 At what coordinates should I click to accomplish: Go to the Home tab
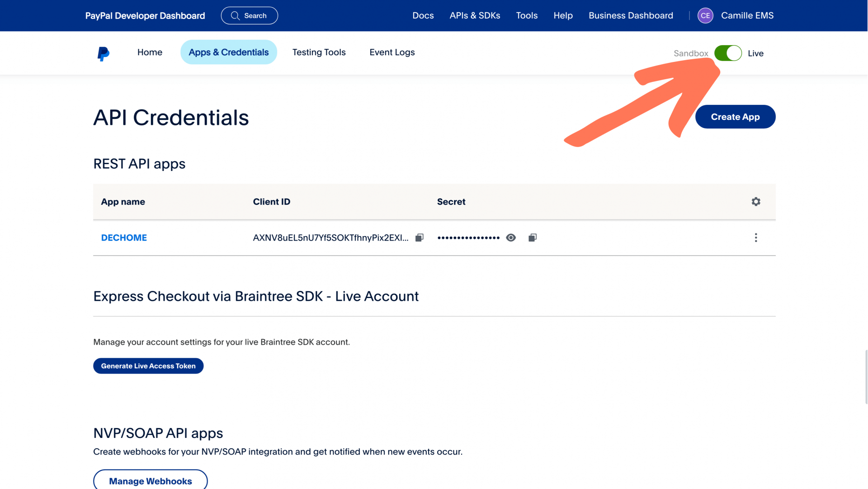click(150, 52)
